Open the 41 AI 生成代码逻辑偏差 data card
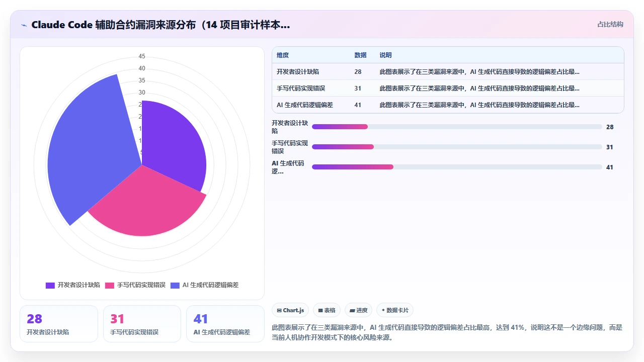Viewport: 644px width, 362px height. [x=225, y=324]
